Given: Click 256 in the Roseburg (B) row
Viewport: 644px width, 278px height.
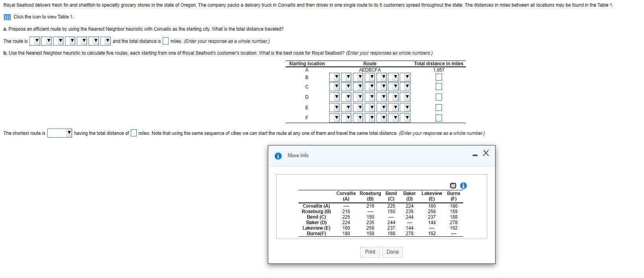Looking at the screenshot, I should tap(432, 212).
